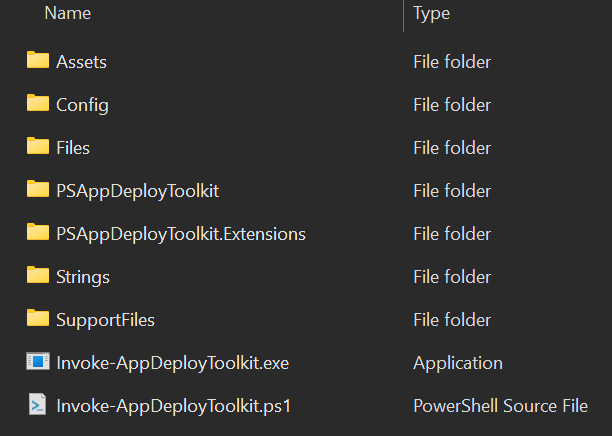Click the Config folder icon
This screenshot has width=612, height=436.
tap(38, 103)
